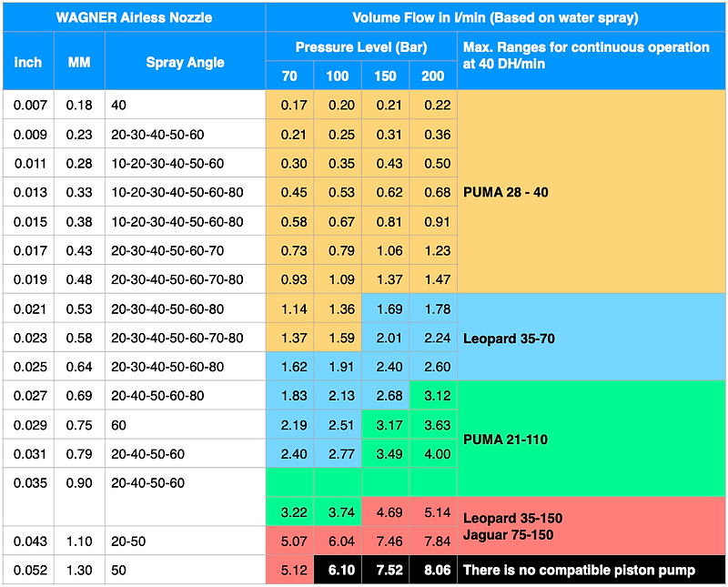Select inch value 0.035
Viewport: 728px width, 587px height.
pyautogui.click(x=30, y=483)
